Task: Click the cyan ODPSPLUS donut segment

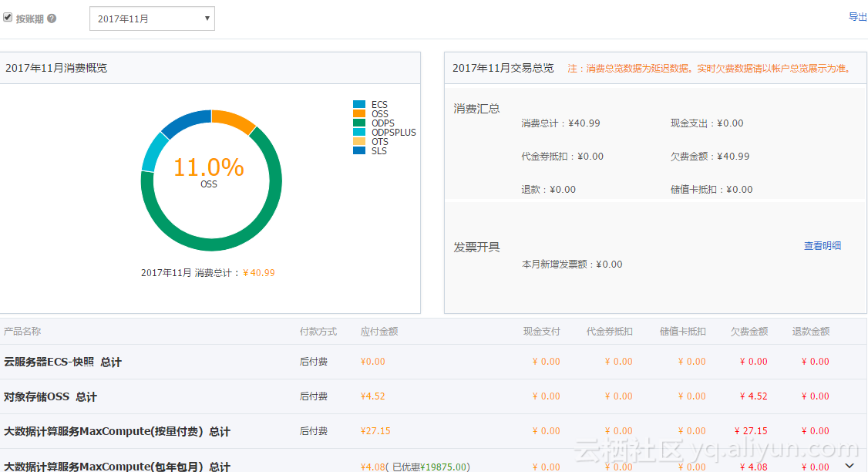Action: pyautogui.click(x=154, y=152)
